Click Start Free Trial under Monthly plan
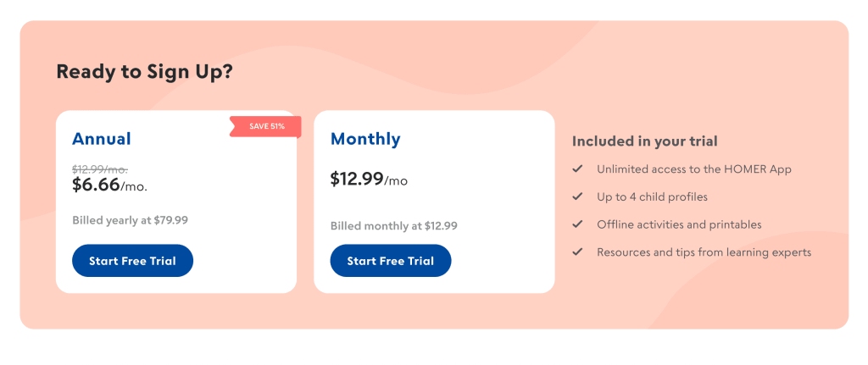 (x=390, y=261)
